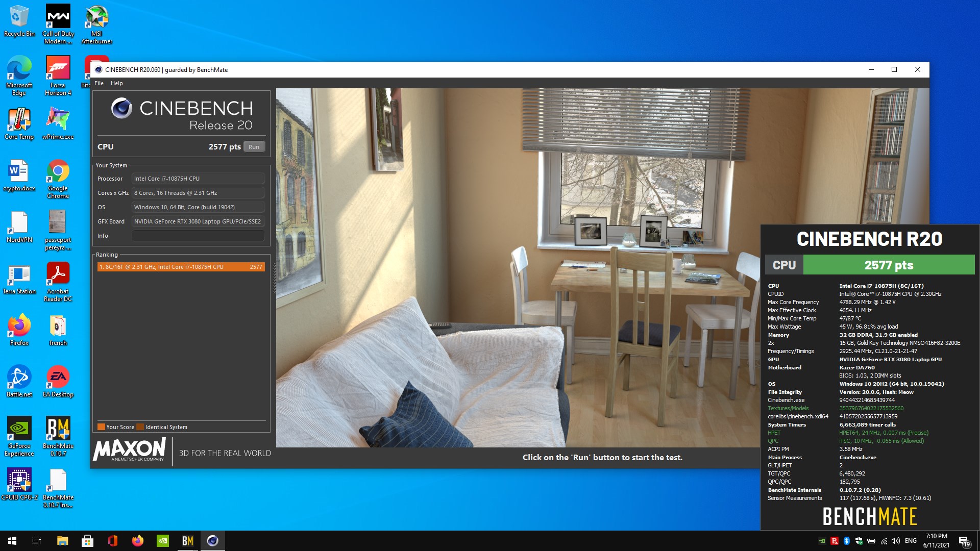980x551 pixels.
Task: Open the Recycle Bin desktop icon
Action: [x=19, y=21]
